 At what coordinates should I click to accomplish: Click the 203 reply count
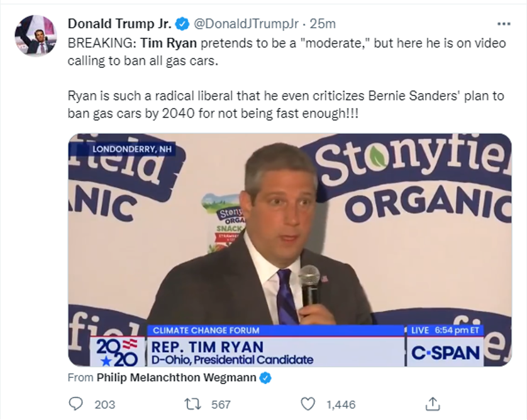click(104, 404)
